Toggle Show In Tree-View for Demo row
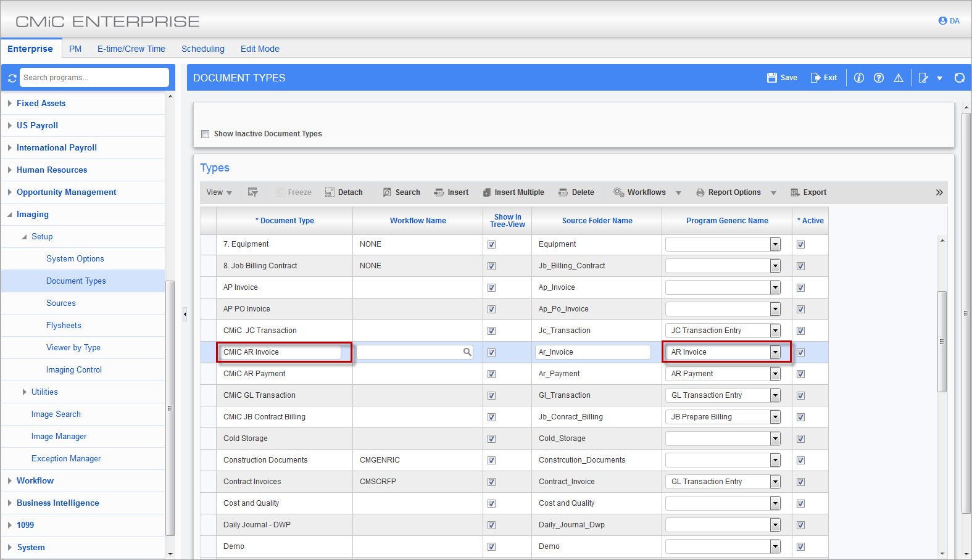Image resolution: width=972 pixels, height=560 pixels. (x=492, y=546)
